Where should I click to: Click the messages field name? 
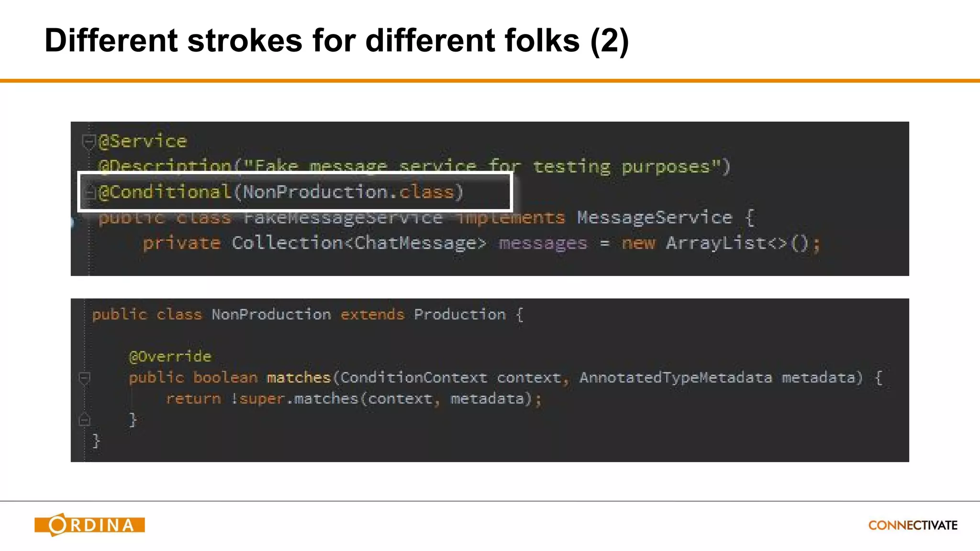tap(543, 243)
